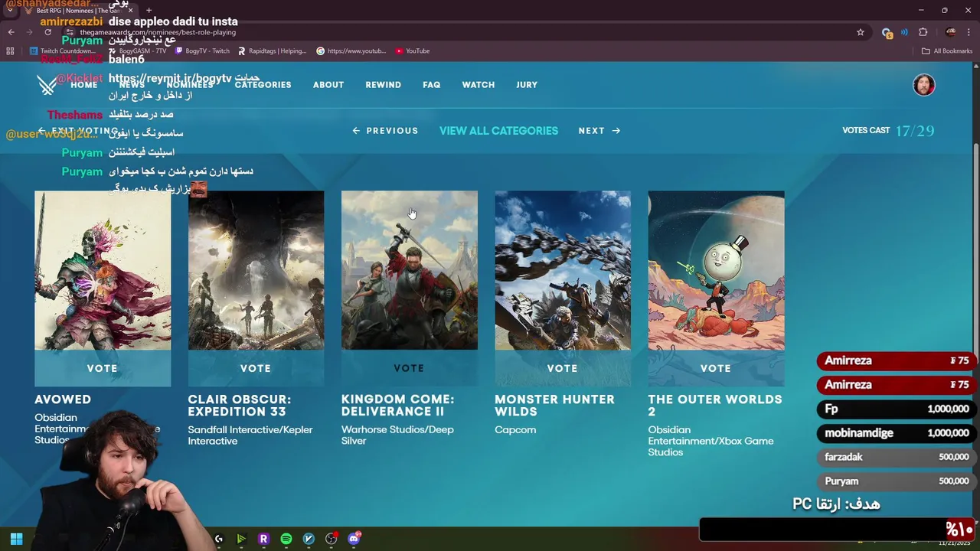Vote for Monster Hunter Wilds
The height and width of the screenshot is (551, 980).
(563, 368)
